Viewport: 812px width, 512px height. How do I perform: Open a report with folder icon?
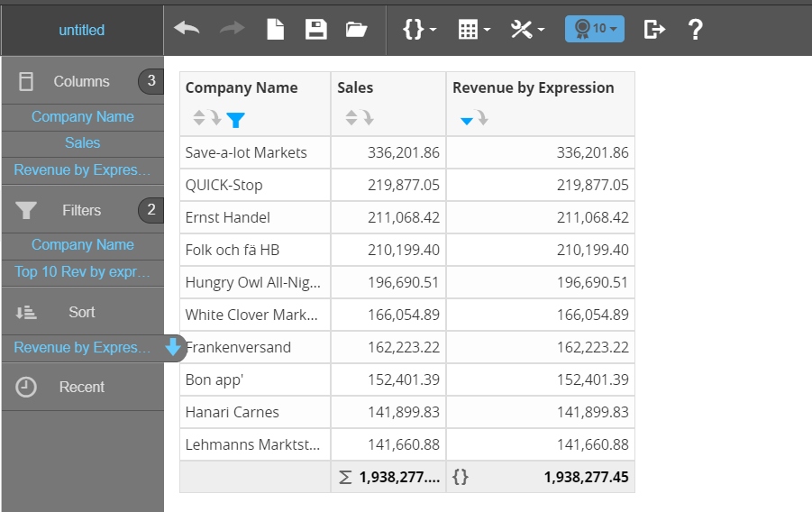click(356, 29)
